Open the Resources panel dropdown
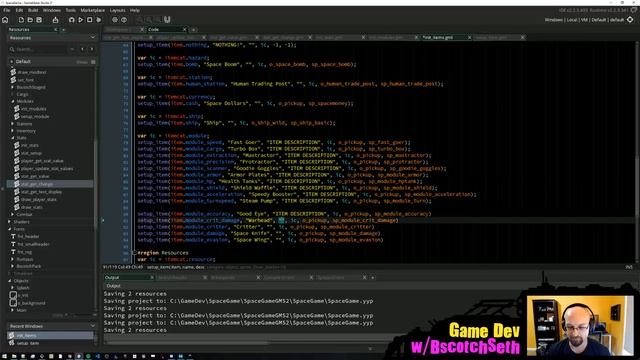Screen dimensions: 640x360 pos(93,38)
